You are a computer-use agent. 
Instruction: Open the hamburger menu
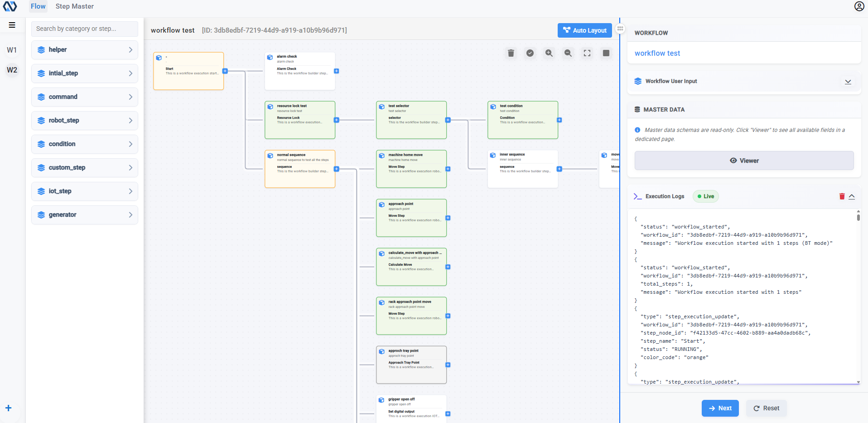12,25
